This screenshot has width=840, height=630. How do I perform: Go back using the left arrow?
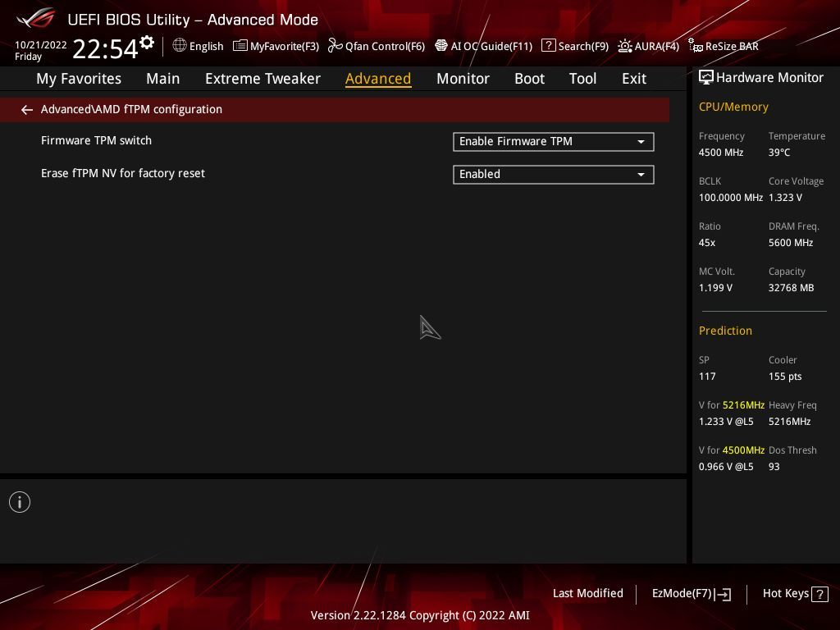[x=27, y=110]
